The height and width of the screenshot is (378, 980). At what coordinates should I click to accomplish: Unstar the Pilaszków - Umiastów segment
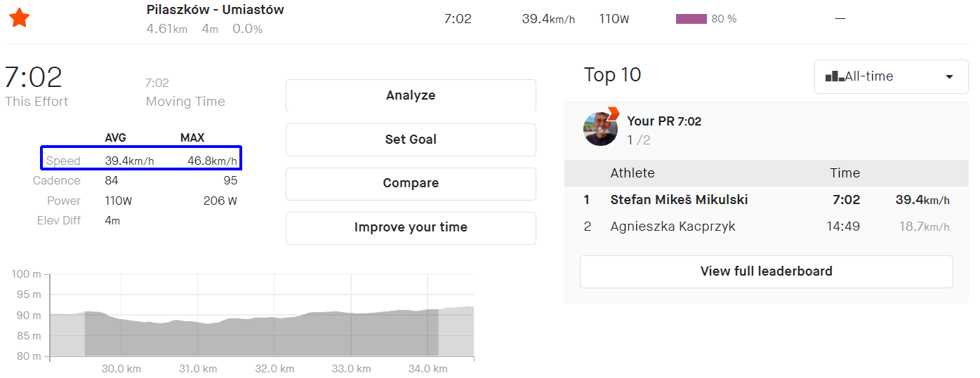[x=19, y=18]
